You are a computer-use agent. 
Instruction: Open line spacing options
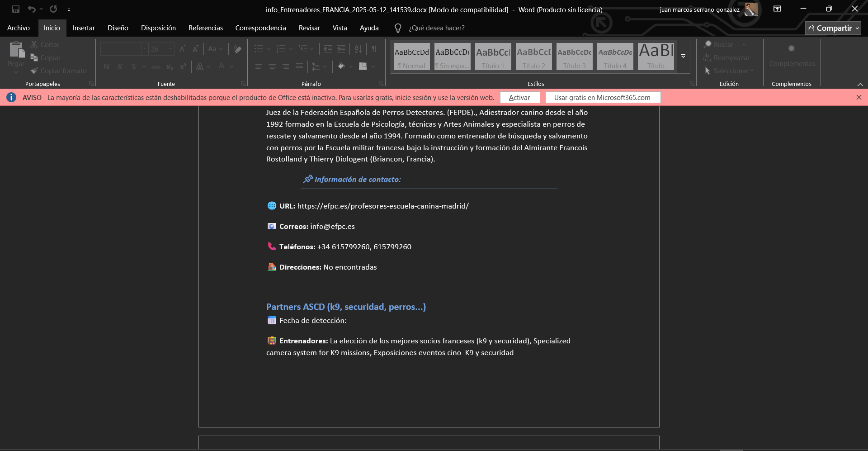[x=318, y=66]
